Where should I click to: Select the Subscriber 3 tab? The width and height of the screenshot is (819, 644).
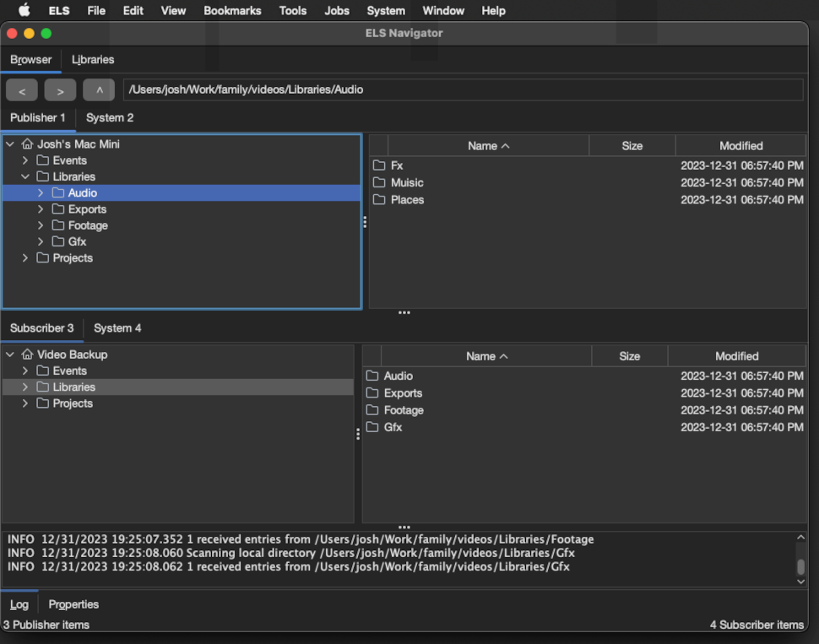pyautogui.click(x=41, y=328)
